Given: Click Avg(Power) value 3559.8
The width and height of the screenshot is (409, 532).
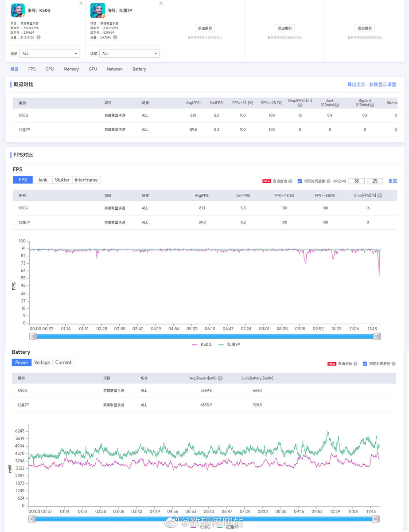Looking at the screenshot, I should click(206, 391).
